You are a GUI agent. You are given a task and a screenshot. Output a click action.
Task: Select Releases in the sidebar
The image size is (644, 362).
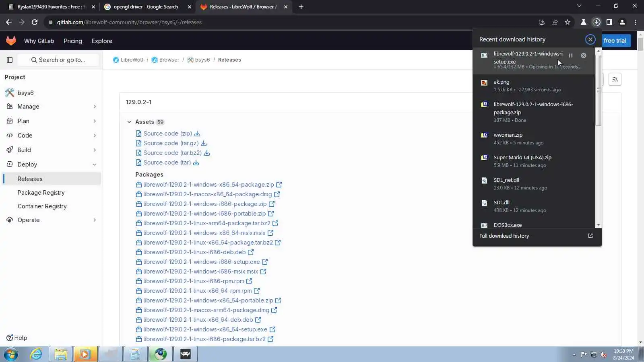[52, 179]
